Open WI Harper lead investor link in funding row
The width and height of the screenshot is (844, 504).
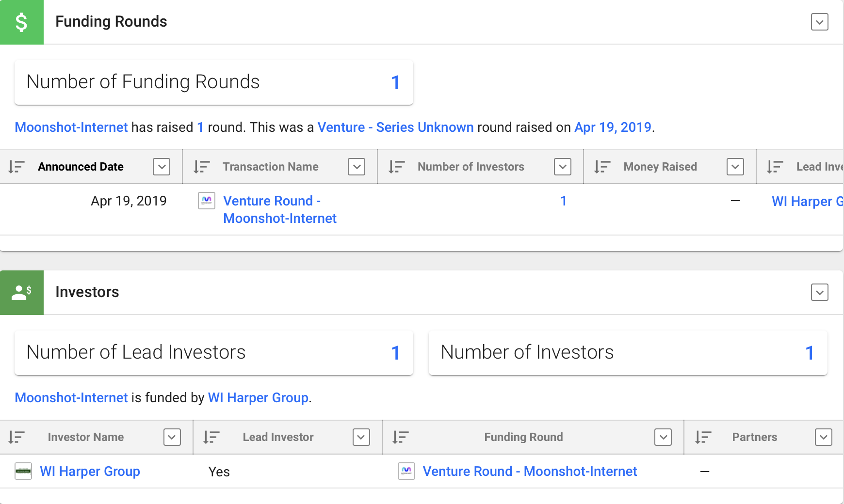[x=808, y=201]
